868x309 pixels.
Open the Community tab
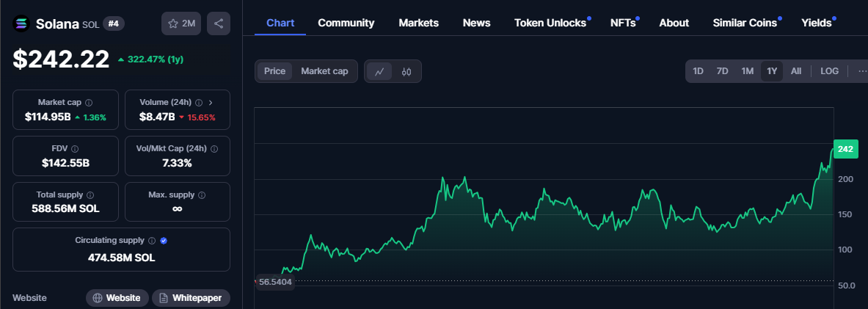[346, 23]
